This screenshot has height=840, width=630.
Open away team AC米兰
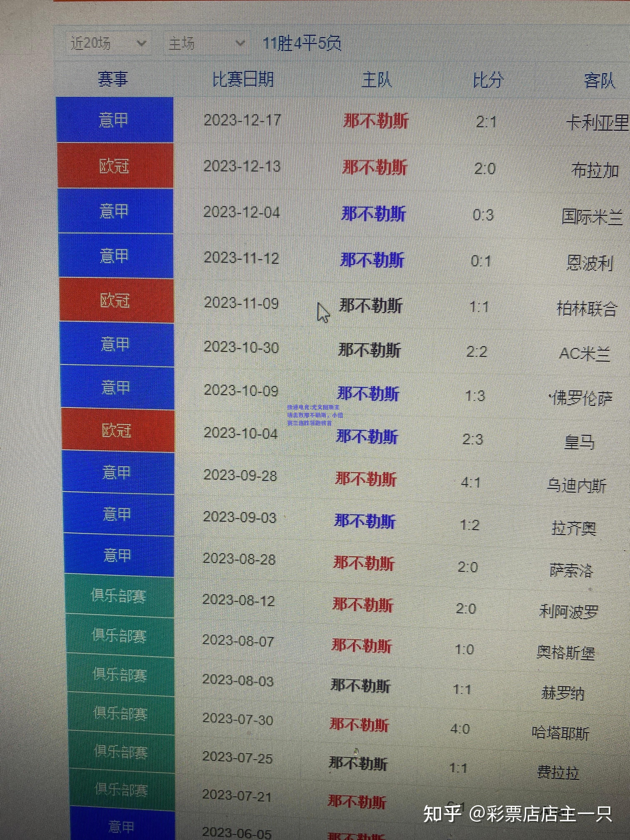(585, 354)
